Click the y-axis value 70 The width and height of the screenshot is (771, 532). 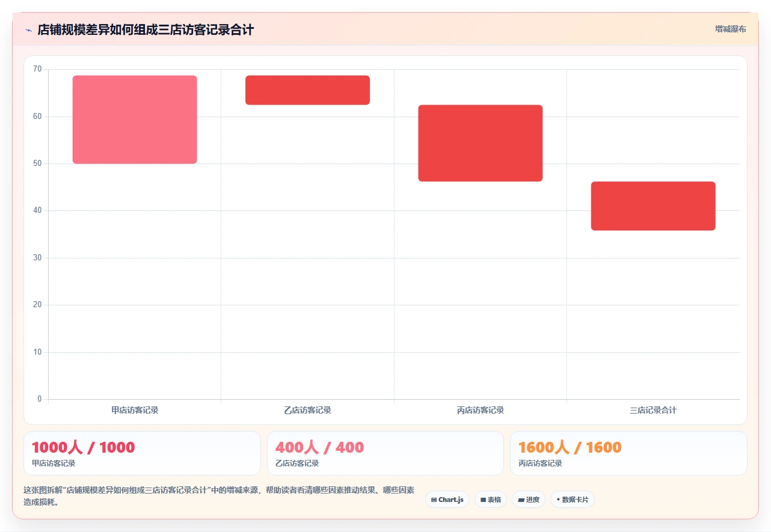tap(37, 69)
